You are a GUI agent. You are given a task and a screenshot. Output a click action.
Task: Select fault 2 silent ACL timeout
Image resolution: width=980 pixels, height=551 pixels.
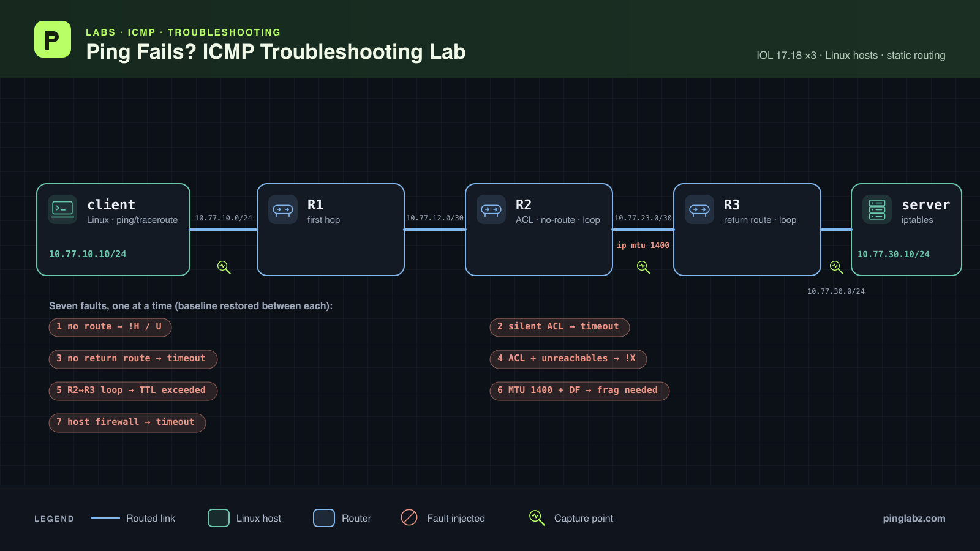[x=560, y=327]
